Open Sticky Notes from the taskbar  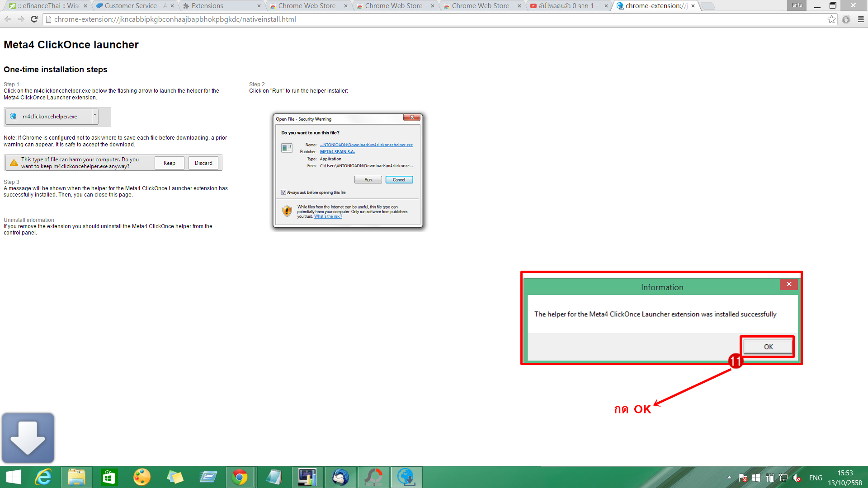175,477
